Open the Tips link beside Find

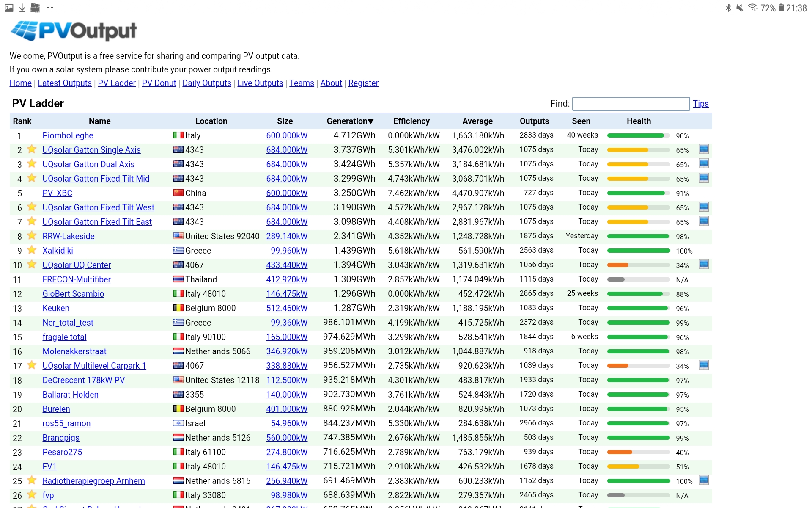pyautogui.click(x=700, y=104)
